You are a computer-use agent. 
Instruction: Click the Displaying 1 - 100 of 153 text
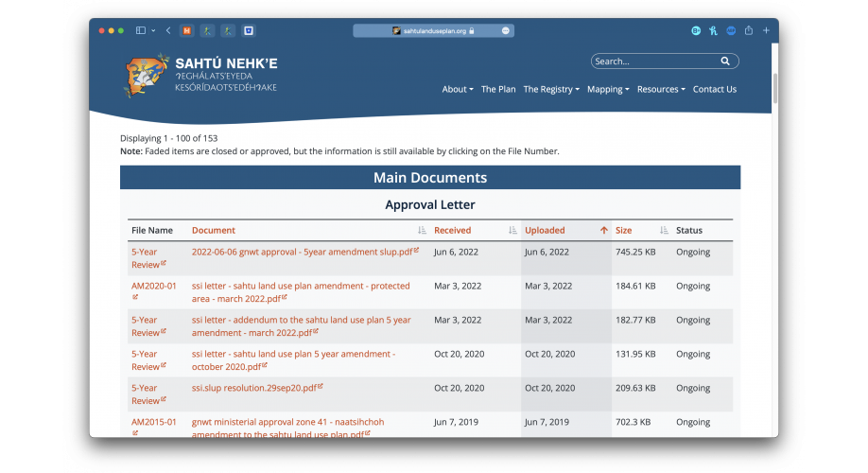coord(169,138)
